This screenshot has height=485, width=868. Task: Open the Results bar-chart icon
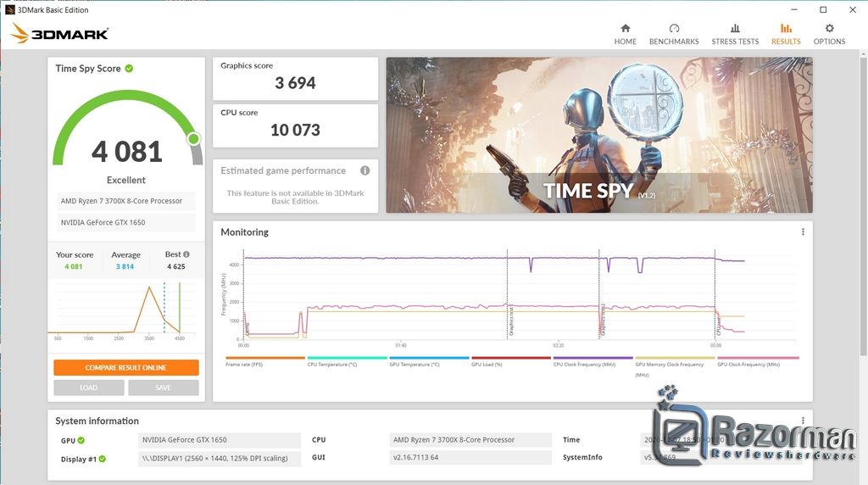click(786, 28)
